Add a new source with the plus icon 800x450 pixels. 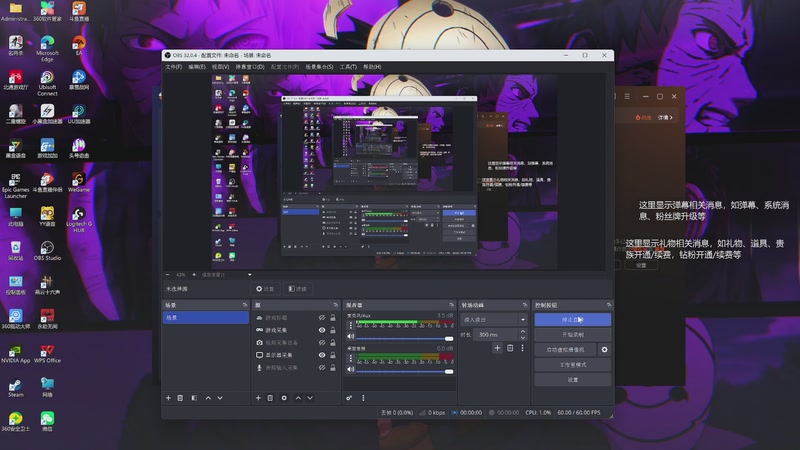(x=258, y=398)
